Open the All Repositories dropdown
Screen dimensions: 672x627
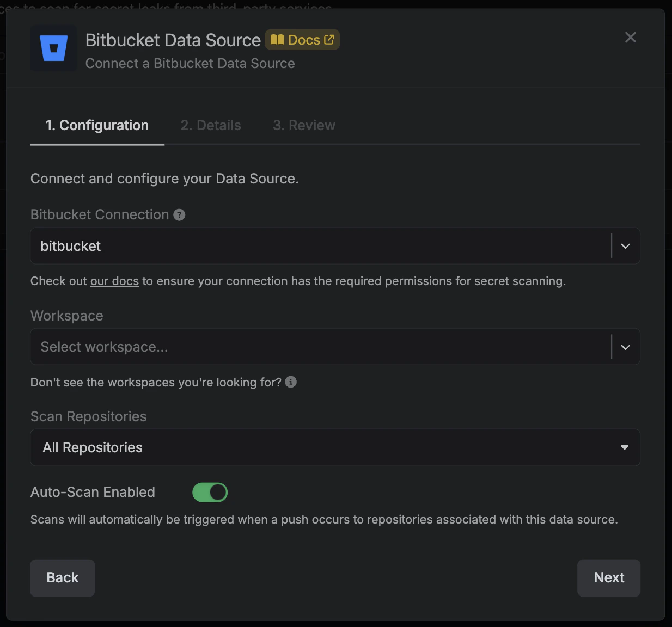pos(335,447)
